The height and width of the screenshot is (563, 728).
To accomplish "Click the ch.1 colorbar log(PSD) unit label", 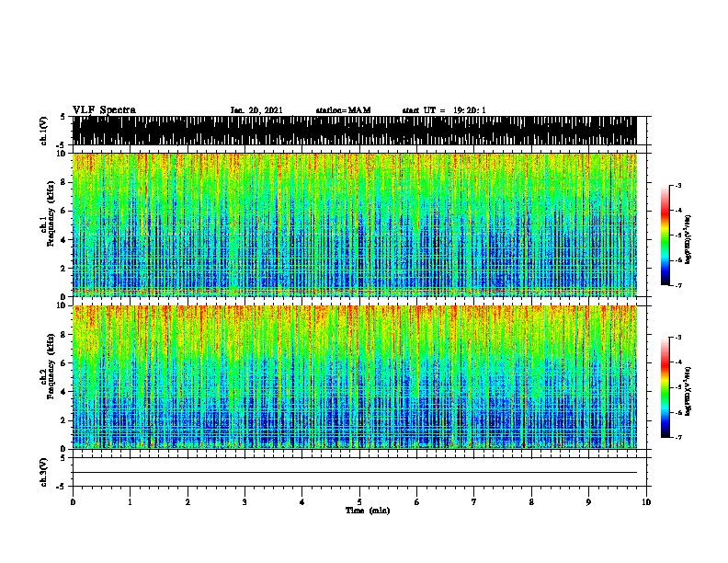I will pyautogui.click(x=688, y=239).
